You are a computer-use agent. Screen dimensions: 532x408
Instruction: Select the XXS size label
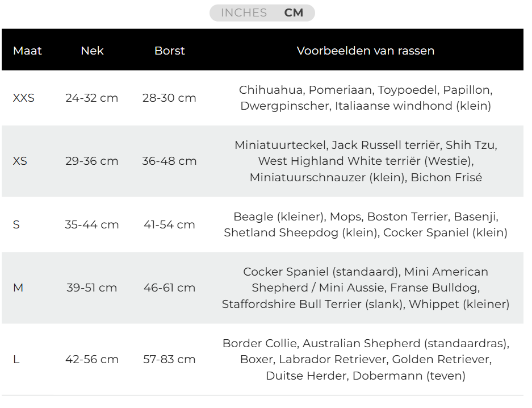[23, 98]
